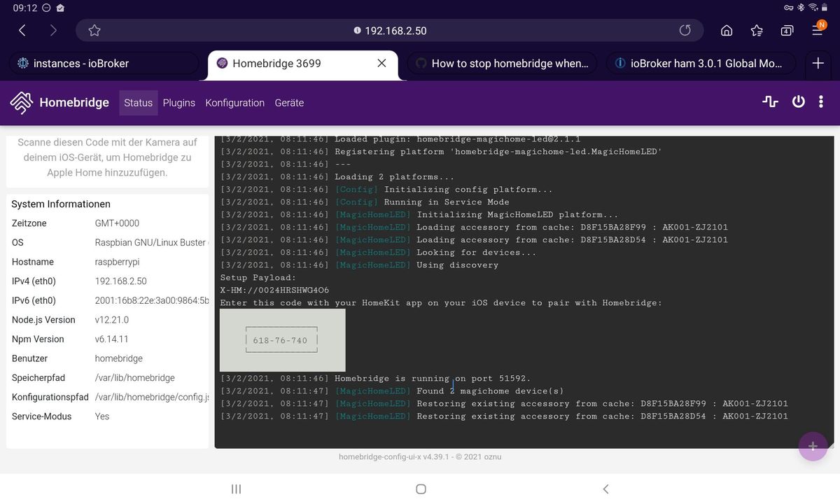840x504 pixels.
Task: Click log line Using discovery
Action: [359, 265]
